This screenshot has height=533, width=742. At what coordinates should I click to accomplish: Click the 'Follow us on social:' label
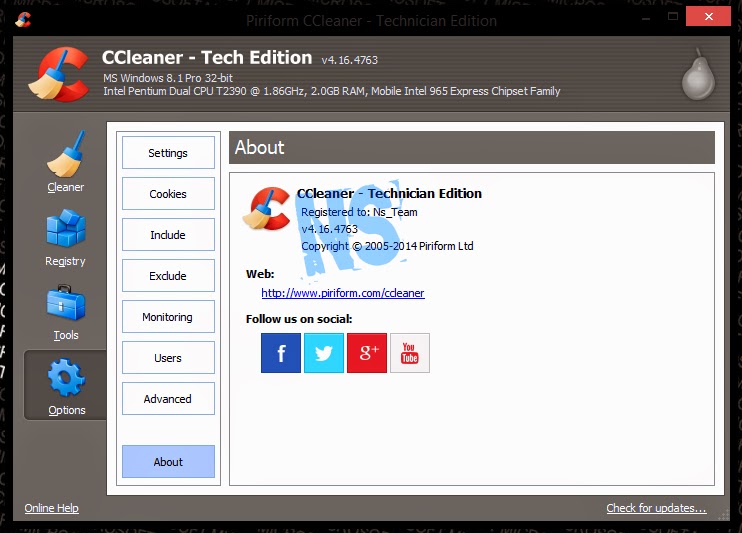(x=299, y=319)
